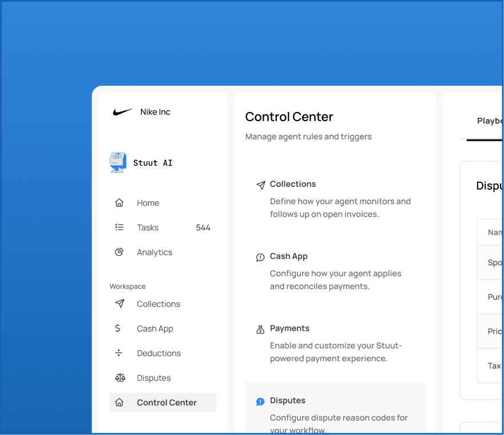
Task: Click the Stuut AI mascot icon
Action: coord(118,162)
